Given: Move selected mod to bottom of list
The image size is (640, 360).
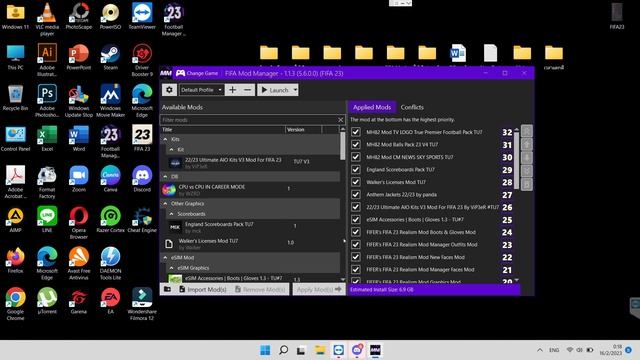Looking at the screenshot, I should (x=527, y=171).
